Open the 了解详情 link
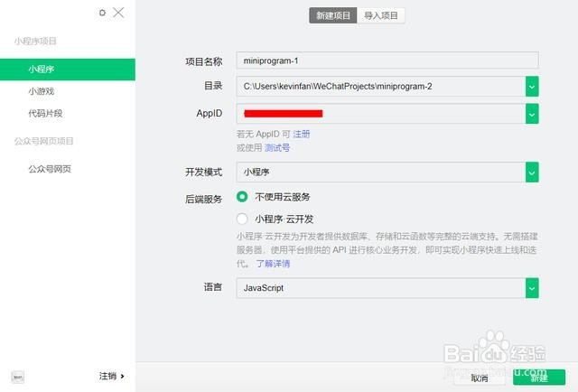 coord(273,264)
